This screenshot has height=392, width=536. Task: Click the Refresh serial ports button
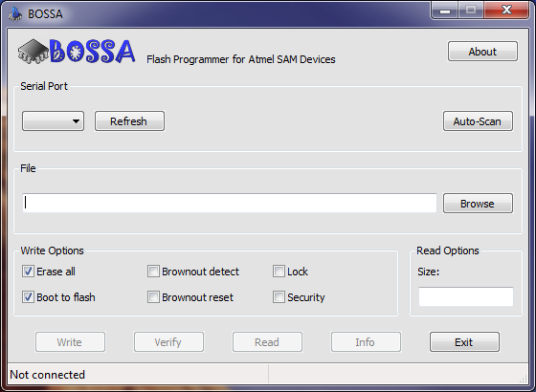(129, 120)
